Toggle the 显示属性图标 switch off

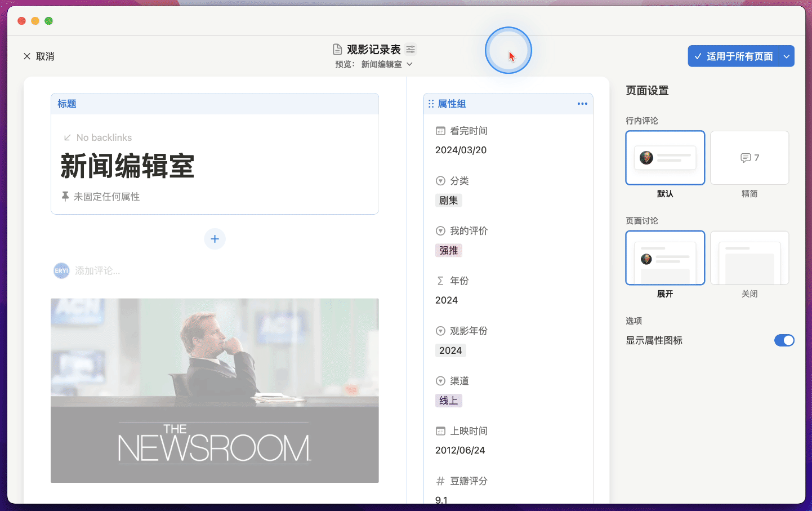point(784,340)
